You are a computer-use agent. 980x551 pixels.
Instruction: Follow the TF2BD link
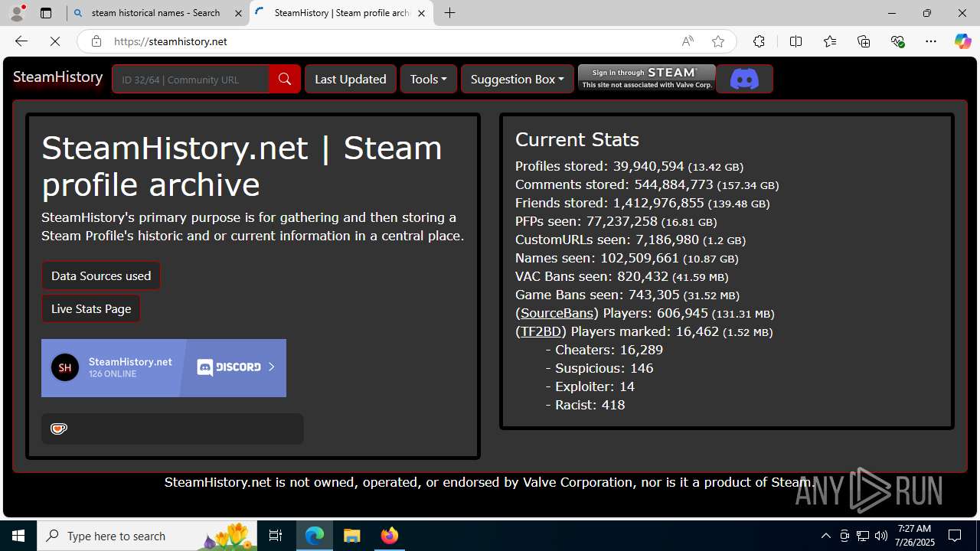coord(541,331)
